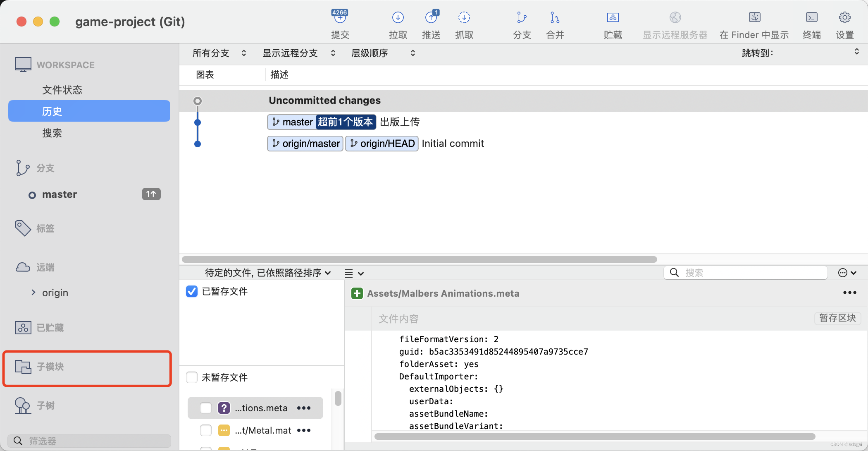Click the green added icon beside Malbers Animations.meta
Image resolution: width=868 pixels, height=451 pixels.
(357, 293)
